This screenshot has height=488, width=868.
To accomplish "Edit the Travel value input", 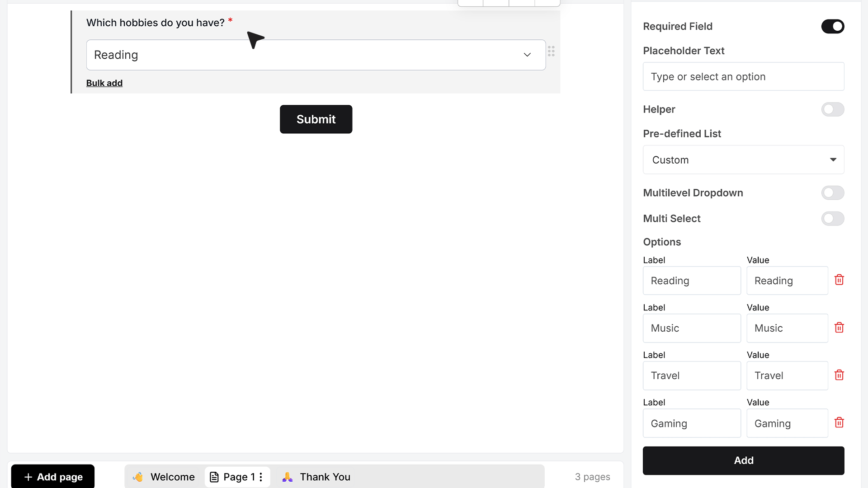I will (x=787, y=375).
